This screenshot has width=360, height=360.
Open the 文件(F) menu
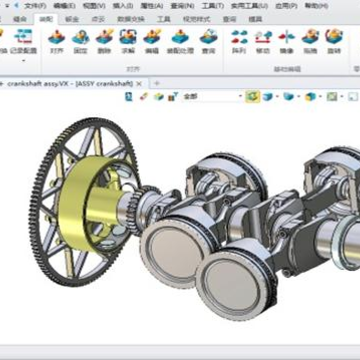tap(35, 6)
